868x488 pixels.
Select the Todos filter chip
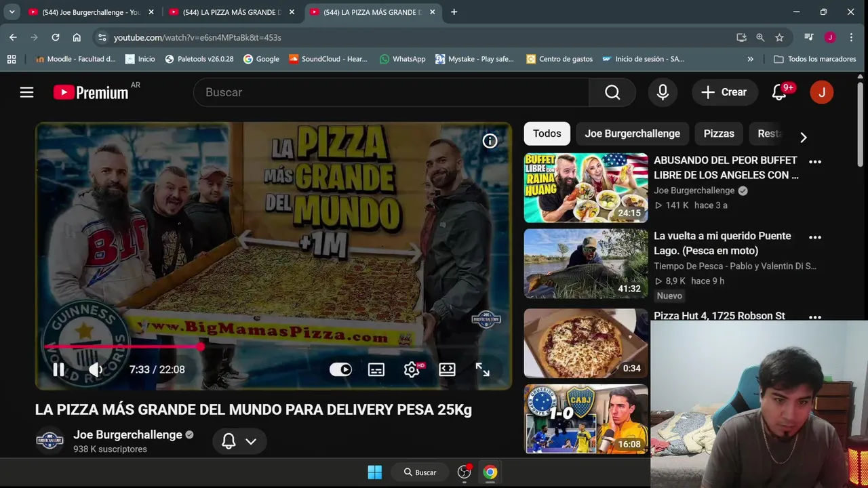pos(547,134)
